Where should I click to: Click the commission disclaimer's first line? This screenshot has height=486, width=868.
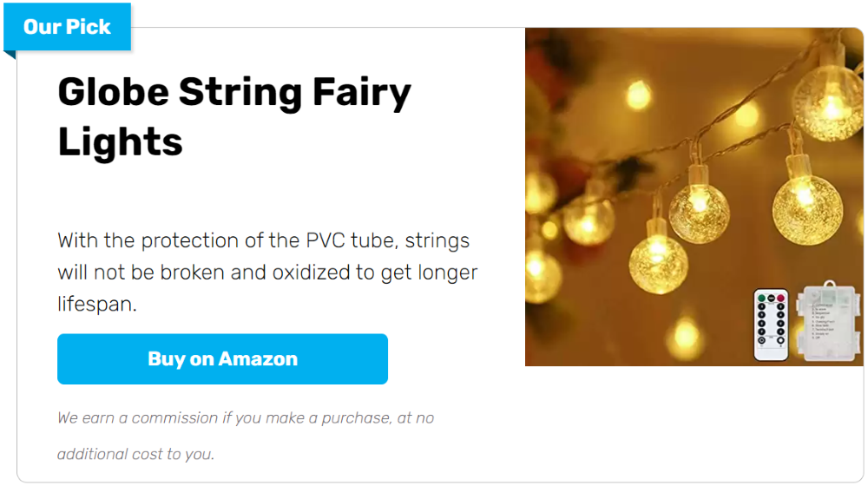246,418
